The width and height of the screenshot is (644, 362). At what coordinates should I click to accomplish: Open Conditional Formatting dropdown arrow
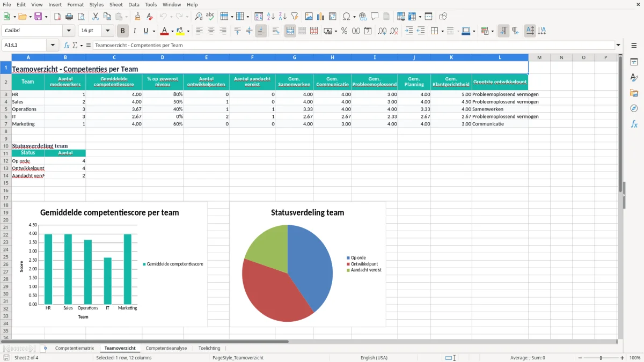(492, 31)
